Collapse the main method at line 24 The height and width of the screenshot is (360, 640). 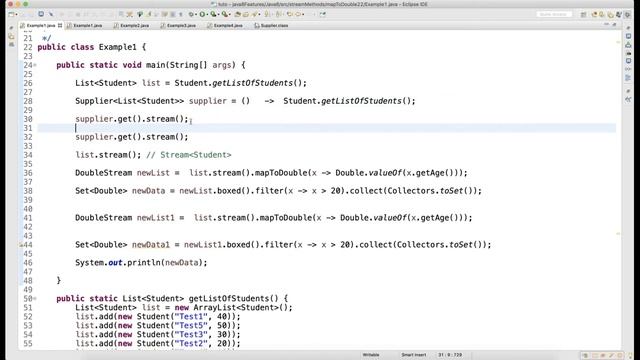(35, 65)
